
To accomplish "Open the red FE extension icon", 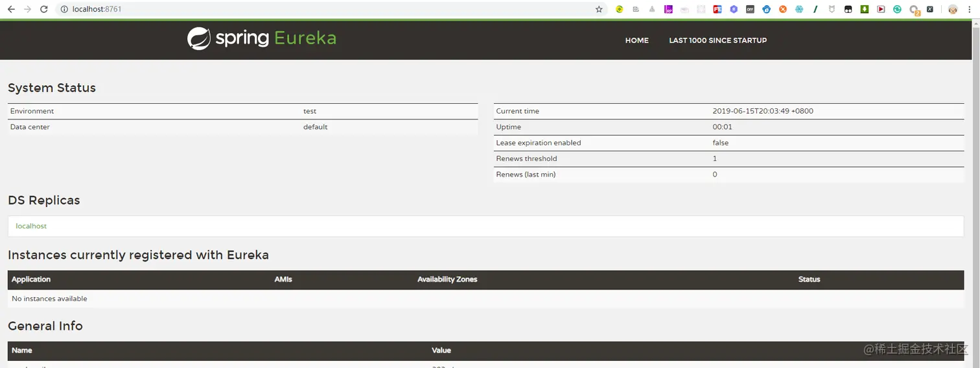I will tap(717, 9).
